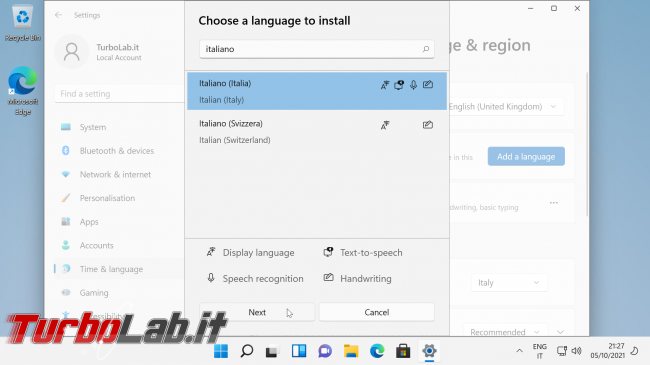Open taskbar Search

point(247,351)
